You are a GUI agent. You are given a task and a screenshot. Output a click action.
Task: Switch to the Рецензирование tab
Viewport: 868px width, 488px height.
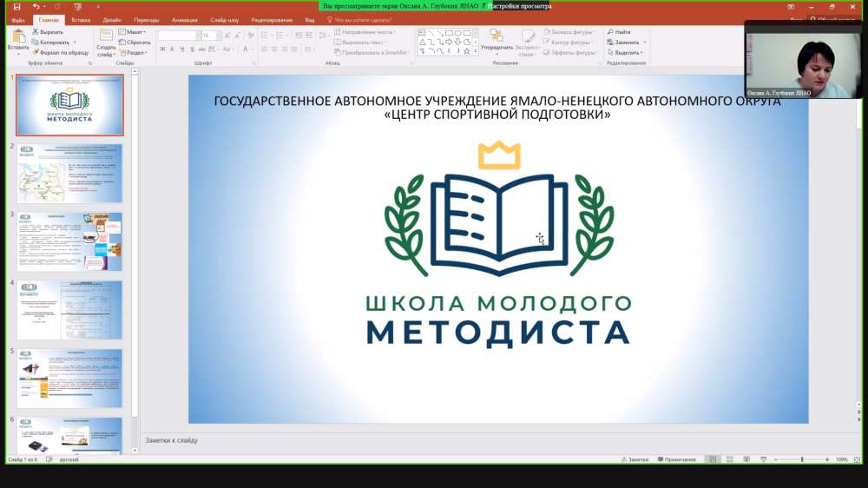(272, 20)
